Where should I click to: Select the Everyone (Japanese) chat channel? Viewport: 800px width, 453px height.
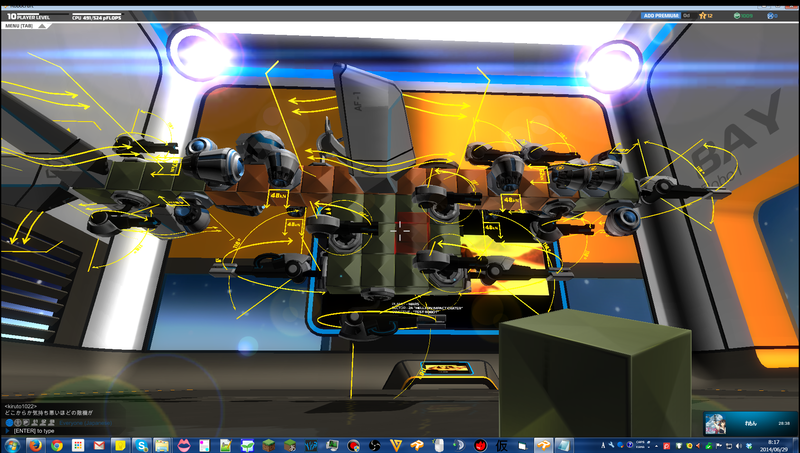click(x=86, y=423)
